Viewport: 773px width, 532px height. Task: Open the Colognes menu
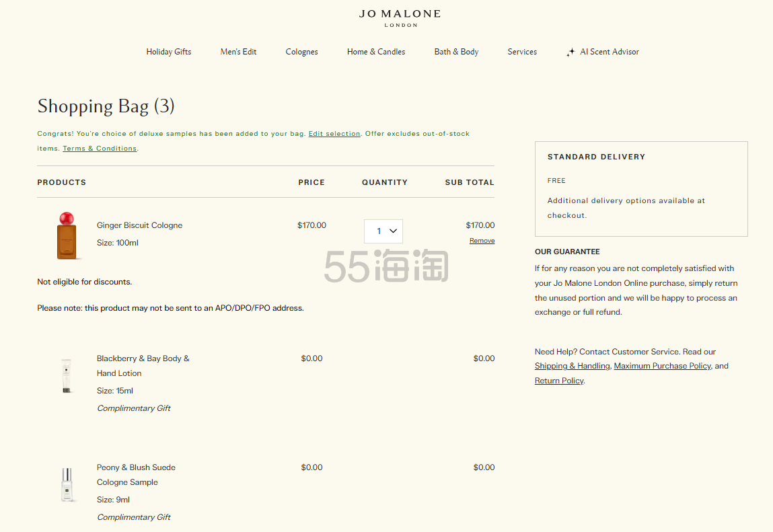(x=301, y=52)
